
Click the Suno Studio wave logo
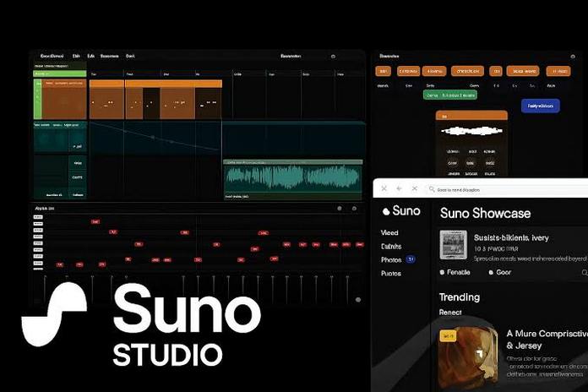pyautogui.click(x=54, y=314)
